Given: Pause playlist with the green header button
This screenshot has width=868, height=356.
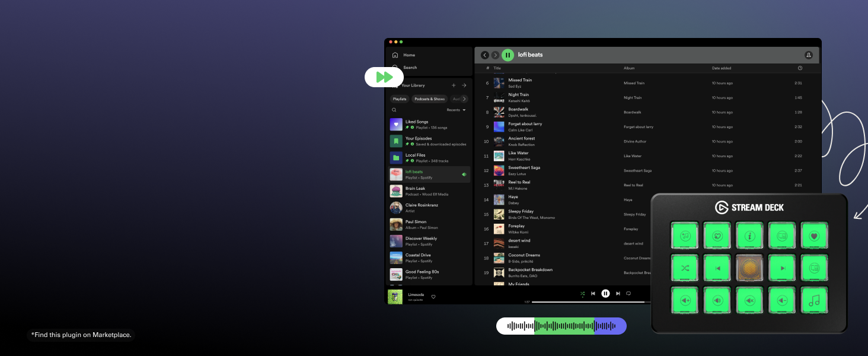Looking at the screenshot, I should tap(508, 55).
